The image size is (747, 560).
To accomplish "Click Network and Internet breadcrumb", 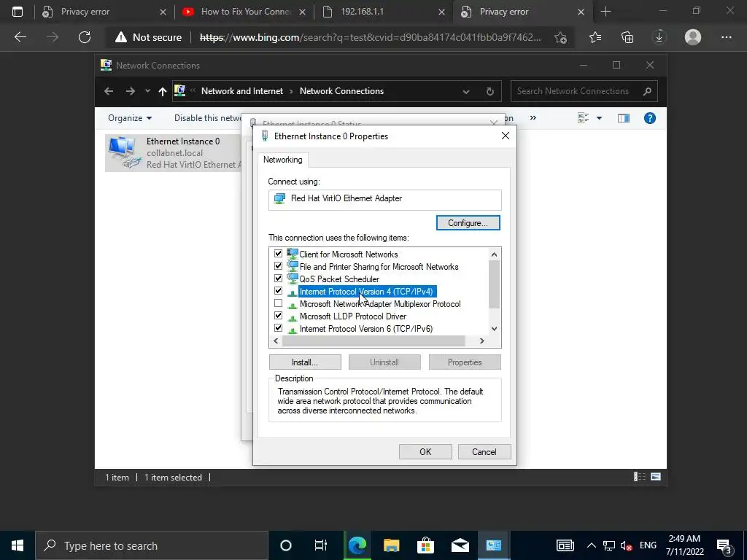I will [242, 91].
